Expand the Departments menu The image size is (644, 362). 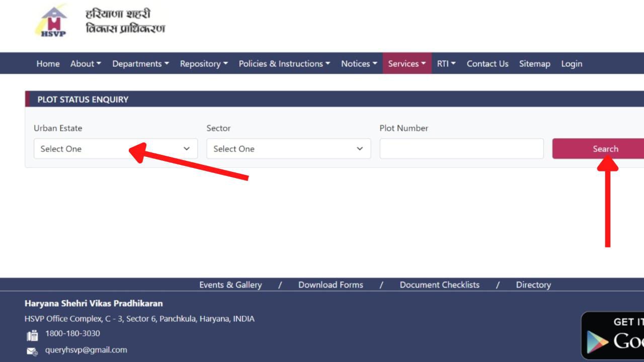point(140,63)
